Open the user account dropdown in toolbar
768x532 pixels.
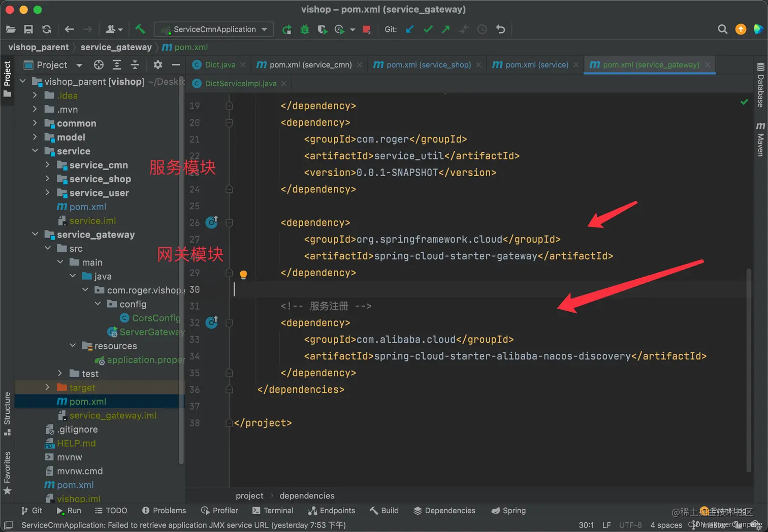[x=114, y=29]
